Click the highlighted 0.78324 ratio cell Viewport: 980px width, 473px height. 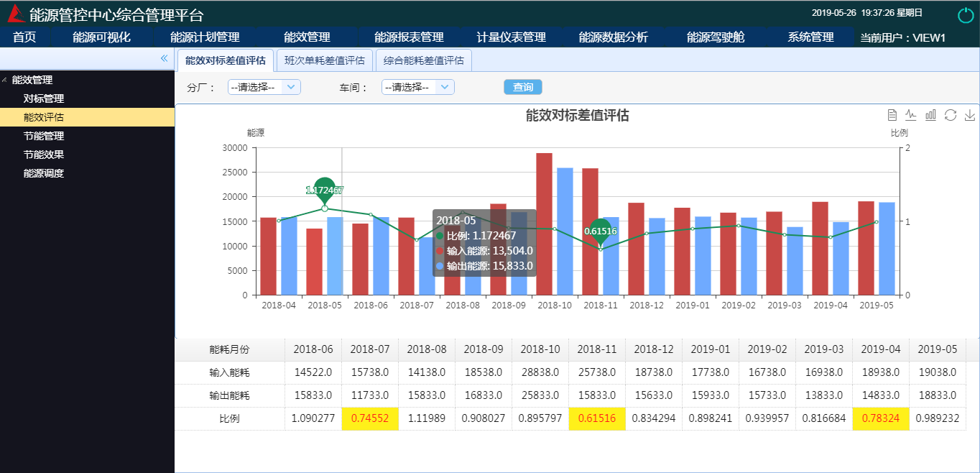point(881,418)
